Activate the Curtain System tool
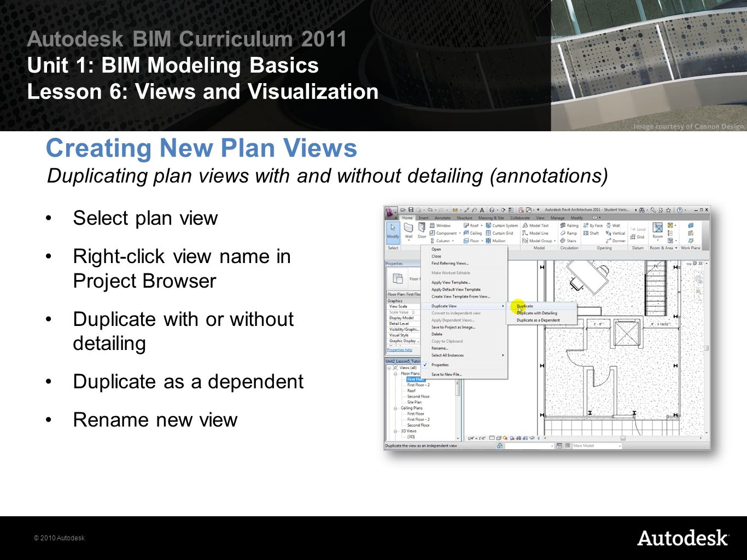 [501, 225]
